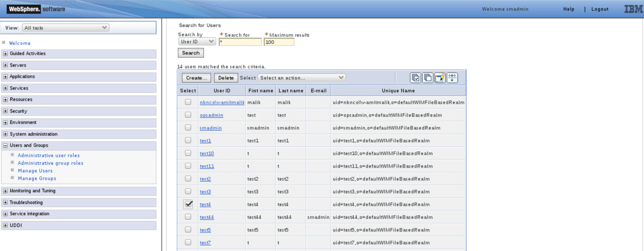The height and width of the screenshot is (251, 644).
Task: Open the test4 user link
Action: click(205, 204)
